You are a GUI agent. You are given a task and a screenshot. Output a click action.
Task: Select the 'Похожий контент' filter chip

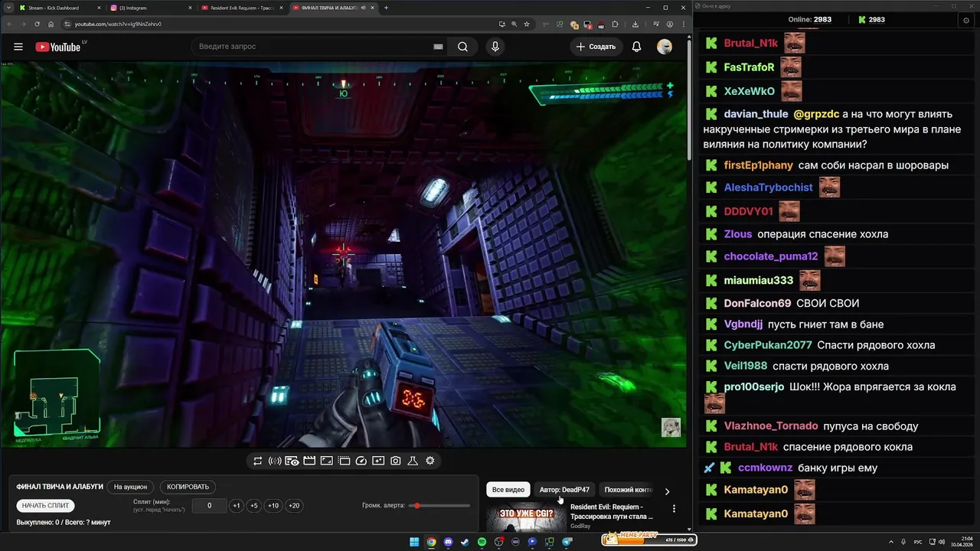pyautogui.click(x=627, y=490)
